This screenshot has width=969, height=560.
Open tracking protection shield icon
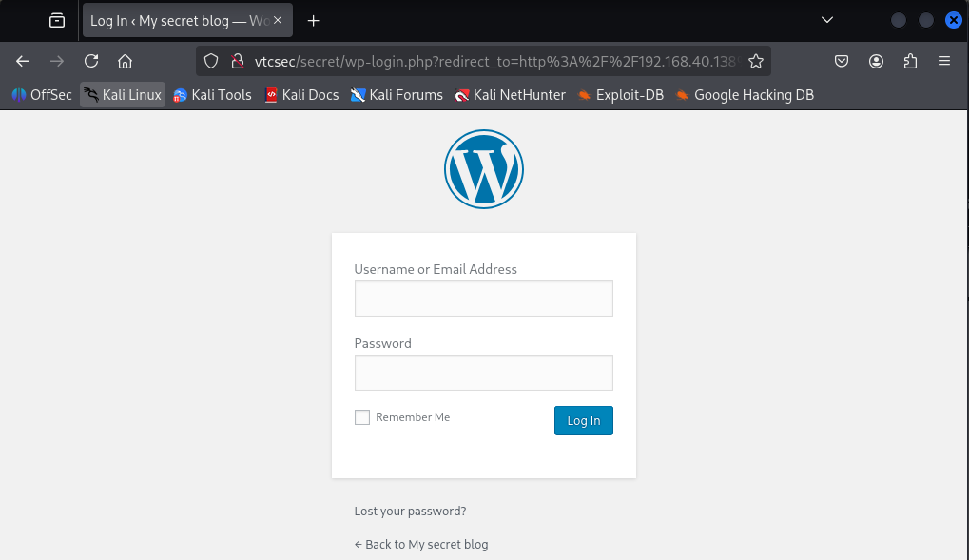point(211,61)
